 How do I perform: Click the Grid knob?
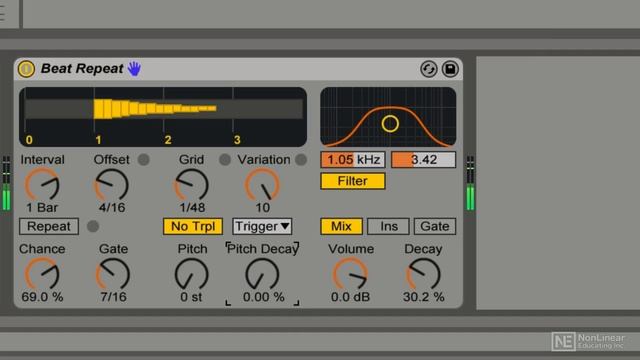191,185
